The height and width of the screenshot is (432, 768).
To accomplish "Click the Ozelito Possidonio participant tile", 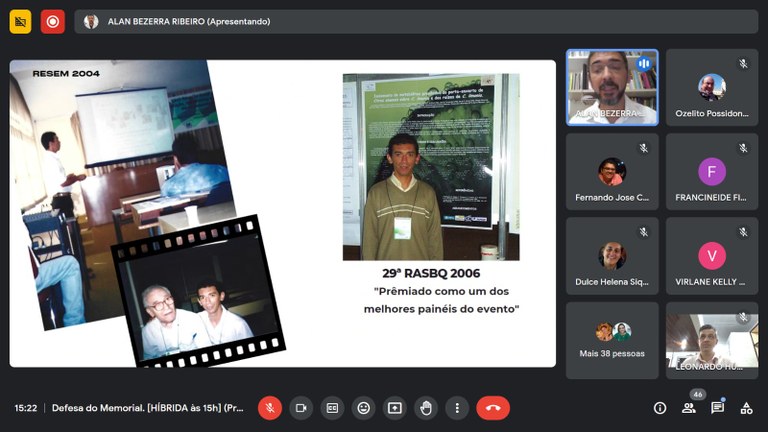I will pos(711,87).
